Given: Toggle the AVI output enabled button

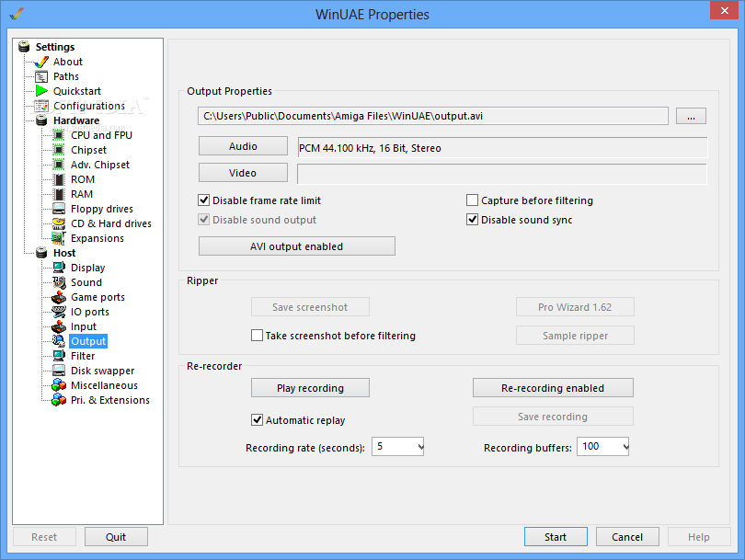Looking at the screenshot, I should coord(297,246).
